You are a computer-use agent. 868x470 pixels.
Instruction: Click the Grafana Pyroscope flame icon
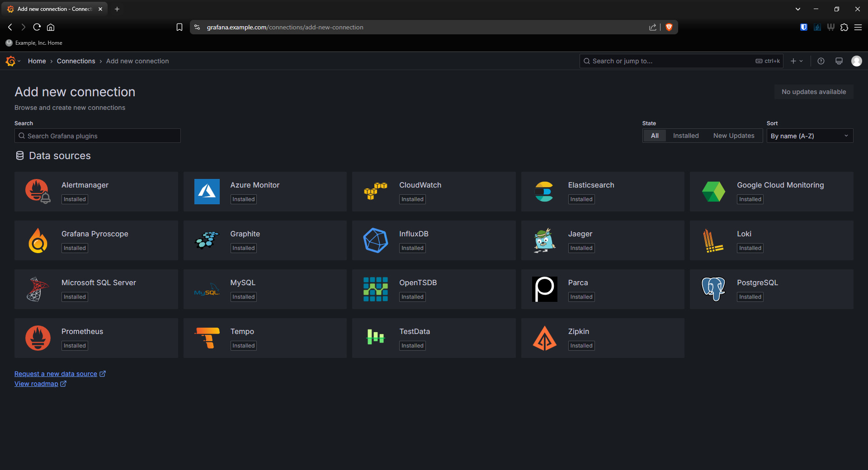point(38,240)
